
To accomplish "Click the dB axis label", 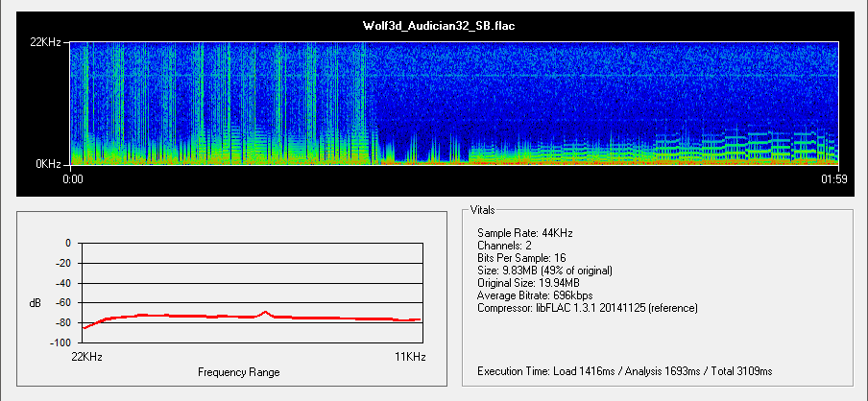I will tap(35, 303).
